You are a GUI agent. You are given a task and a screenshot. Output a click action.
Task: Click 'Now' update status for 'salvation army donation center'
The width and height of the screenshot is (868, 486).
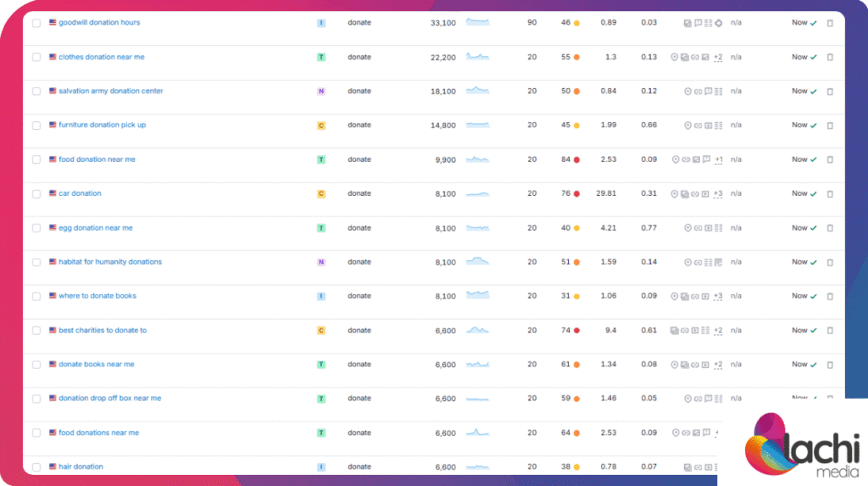pyautogui.click(x=799, y=91)
